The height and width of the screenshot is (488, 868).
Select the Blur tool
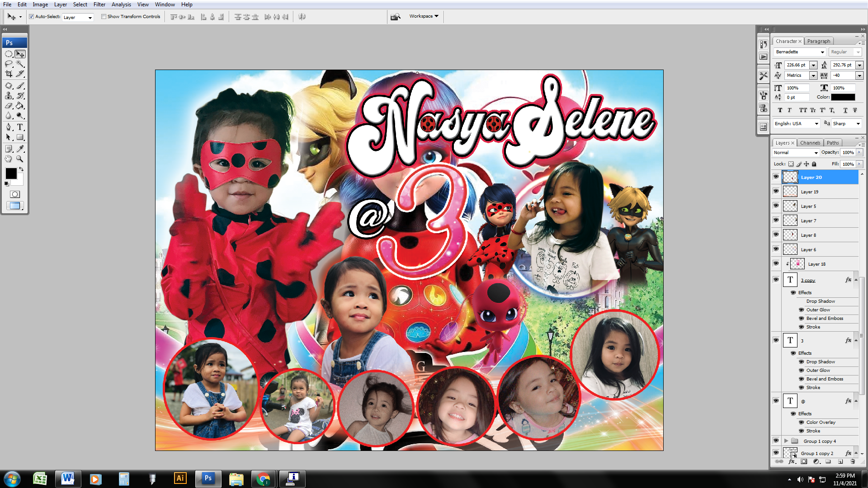click(9, 115)
